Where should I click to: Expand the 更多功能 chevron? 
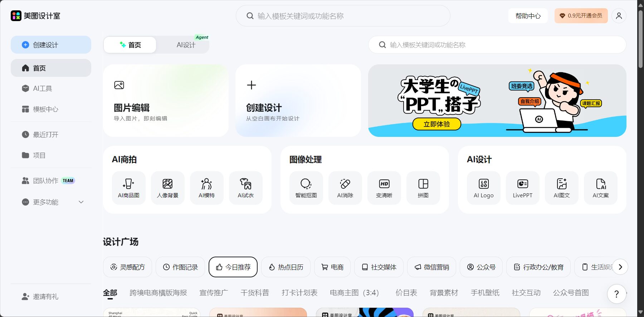[x=81, y=202]
